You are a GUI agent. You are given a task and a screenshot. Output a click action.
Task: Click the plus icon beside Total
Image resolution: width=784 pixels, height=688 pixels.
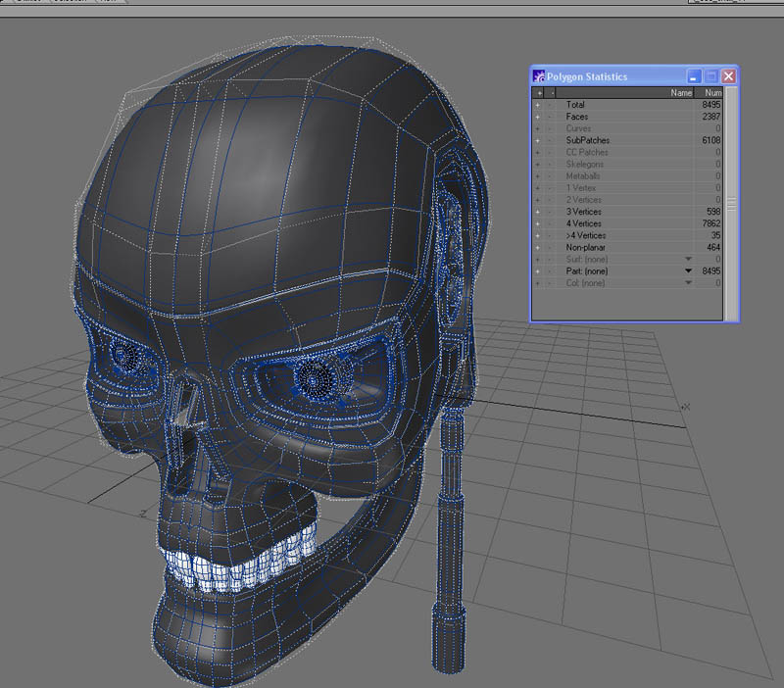pos(537,105)
